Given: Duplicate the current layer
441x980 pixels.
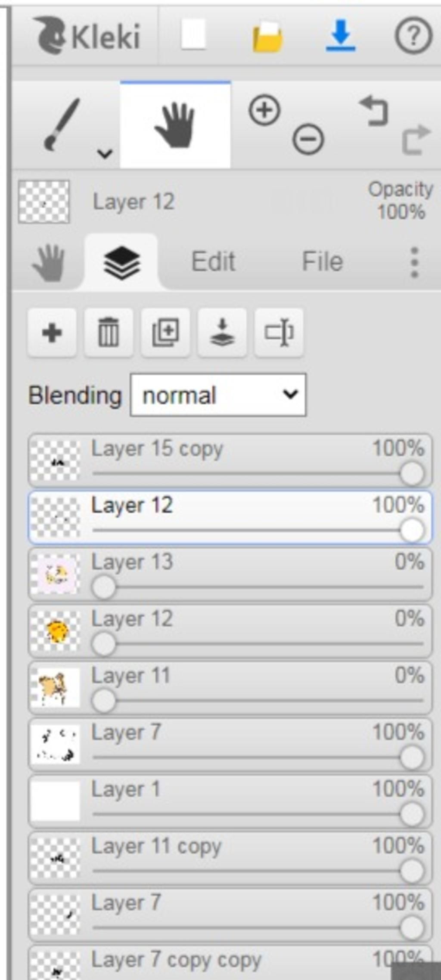Looking at the screenshot, I should (165, 333).
